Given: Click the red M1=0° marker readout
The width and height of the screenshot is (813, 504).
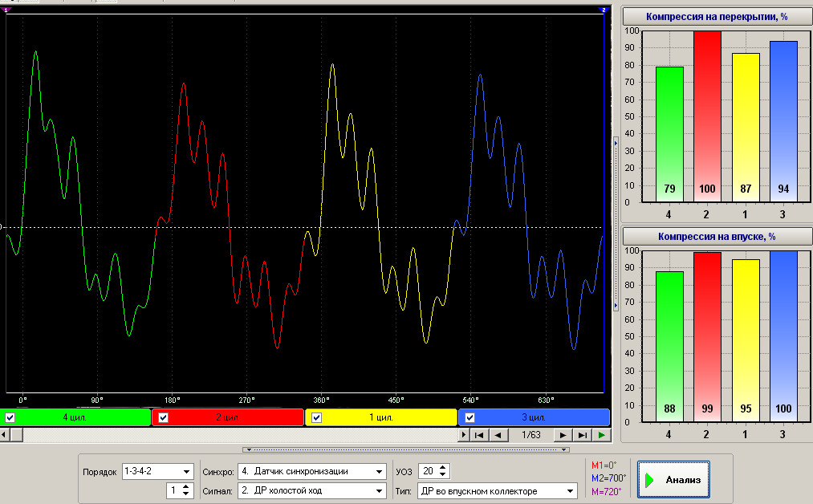Looking at the screenshot, I should coord(604,465).
